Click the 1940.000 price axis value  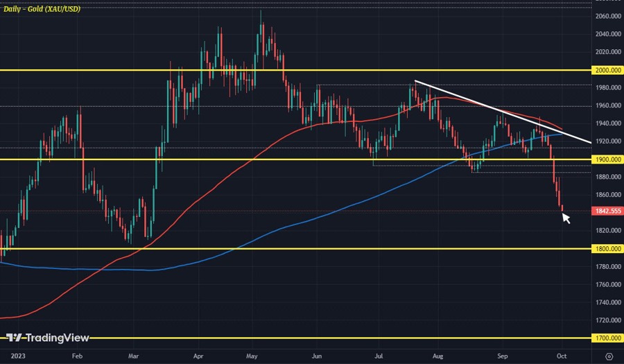(609, 123)
